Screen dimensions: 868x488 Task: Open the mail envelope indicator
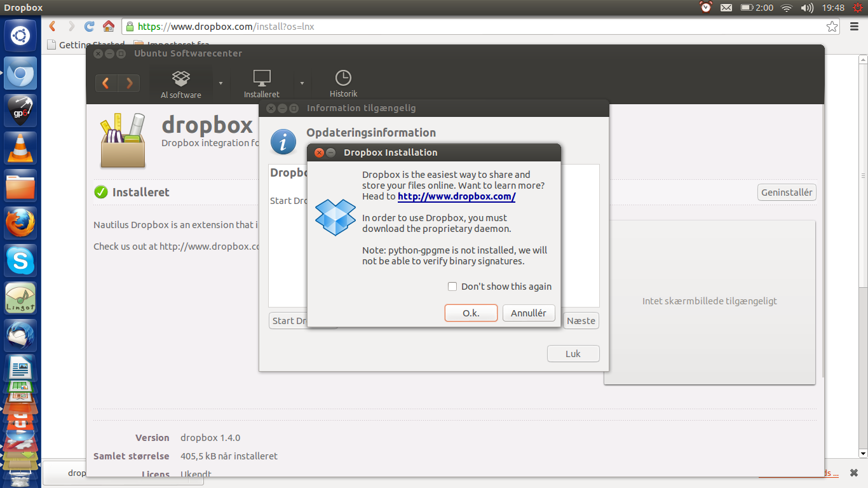[726, 8]
